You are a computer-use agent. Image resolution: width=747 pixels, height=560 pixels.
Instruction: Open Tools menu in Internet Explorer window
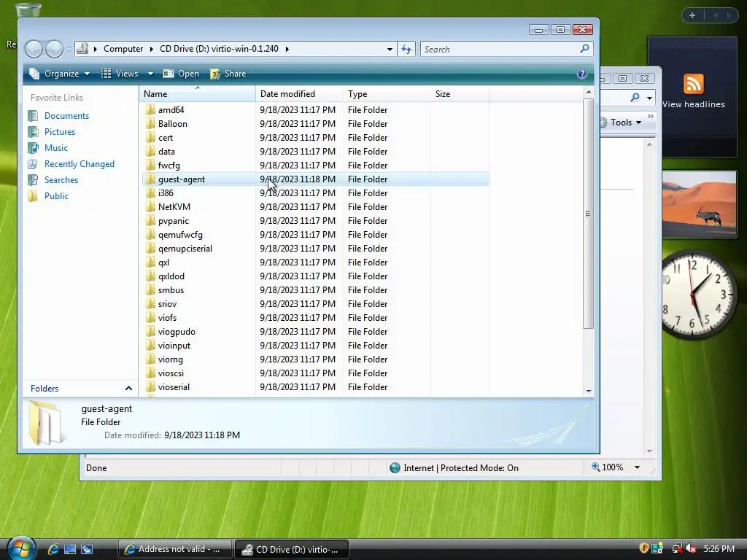click(622, 122)
